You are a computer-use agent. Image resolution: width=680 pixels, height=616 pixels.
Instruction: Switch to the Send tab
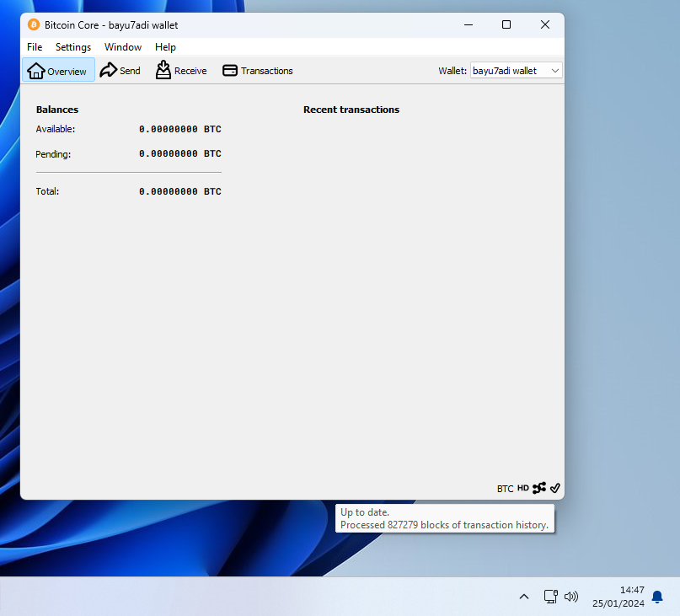120,70
